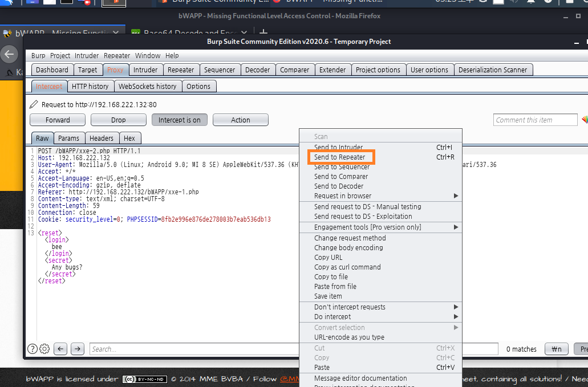This screenshot has width=588, height=387.
Task: Switch to Hex view tab
Action: 129,138
